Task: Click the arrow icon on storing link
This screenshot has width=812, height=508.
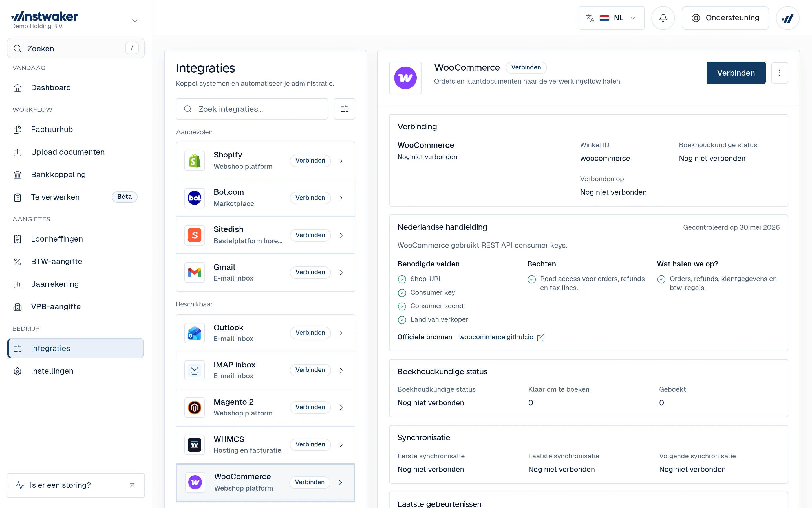Action: (x=132, y=485)
